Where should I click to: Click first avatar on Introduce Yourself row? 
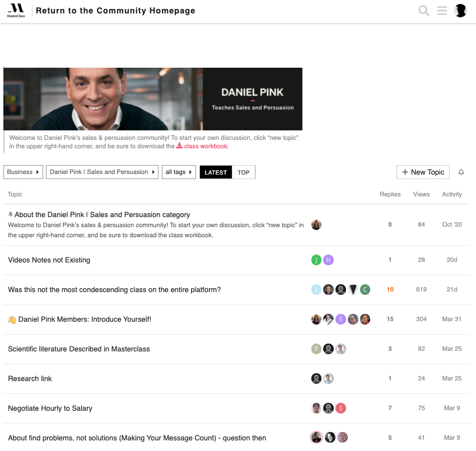click(x=316, y=319)
